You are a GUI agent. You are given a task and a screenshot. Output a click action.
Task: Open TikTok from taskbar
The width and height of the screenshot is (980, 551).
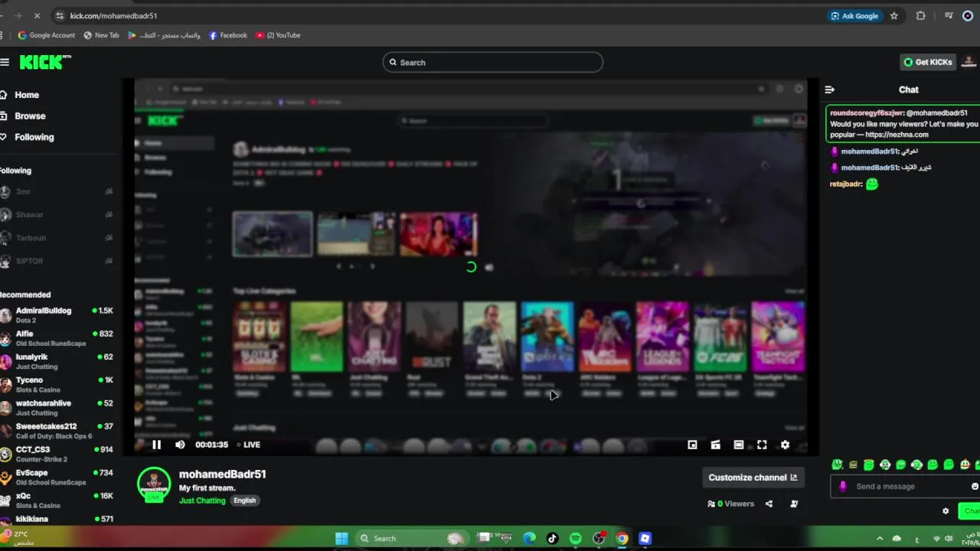coord(552,538)
